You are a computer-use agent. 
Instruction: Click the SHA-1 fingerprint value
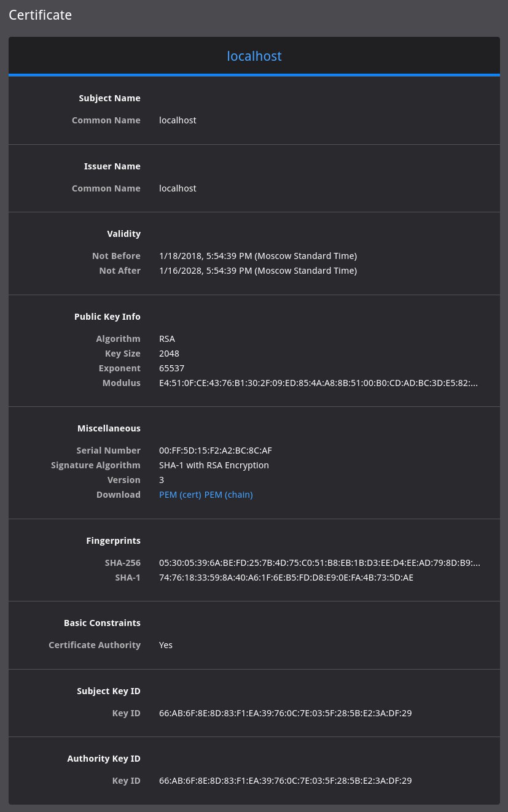tap(286, 577)
